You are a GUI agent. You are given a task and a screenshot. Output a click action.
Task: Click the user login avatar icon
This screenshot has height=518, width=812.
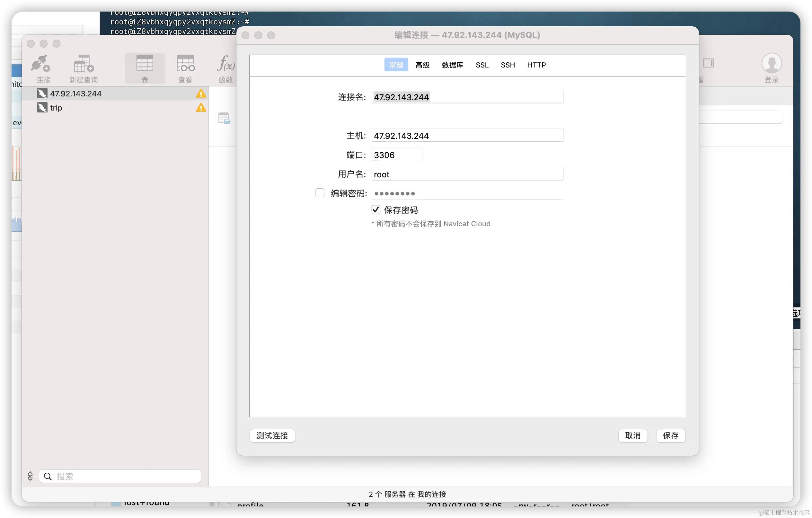[771, 63]
